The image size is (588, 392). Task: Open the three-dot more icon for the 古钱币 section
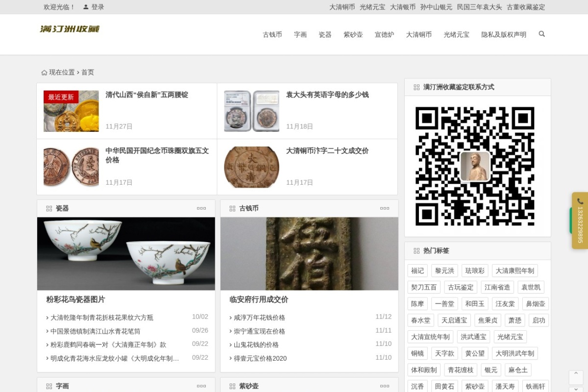tap(385, 208)
